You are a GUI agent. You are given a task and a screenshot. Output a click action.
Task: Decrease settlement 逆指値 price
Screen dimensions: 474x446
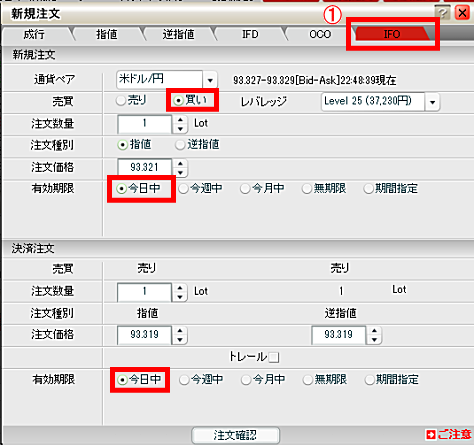point(374,340)
